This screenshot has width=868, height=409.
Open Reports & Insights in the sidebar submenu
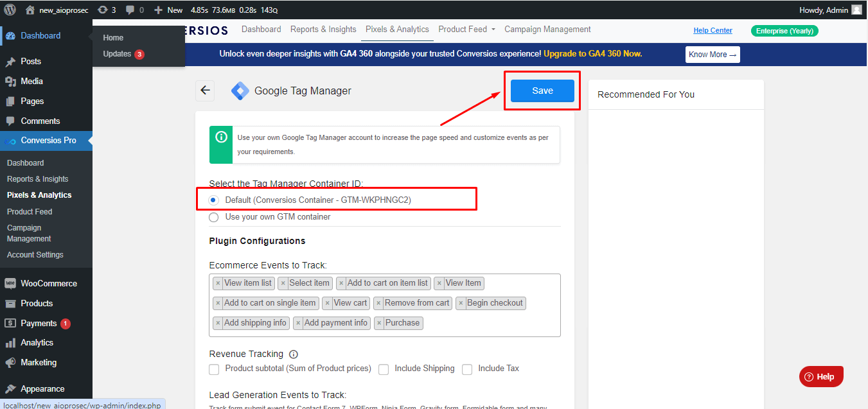point(38,179)
